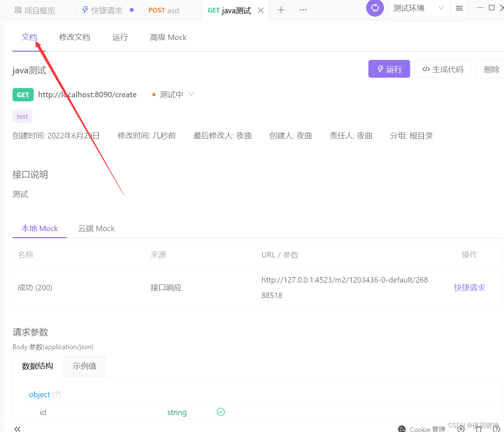The image size is (504, 432).
Task: Click the upload arrow icon in status bar
Action: [x=461, y=429]
